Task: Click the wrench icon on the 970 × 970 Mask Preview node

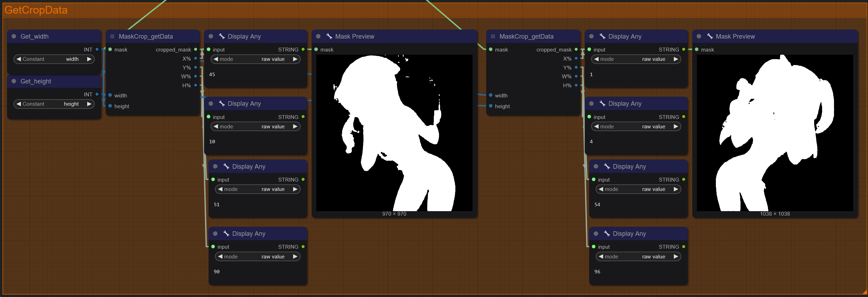Action: 329,36
